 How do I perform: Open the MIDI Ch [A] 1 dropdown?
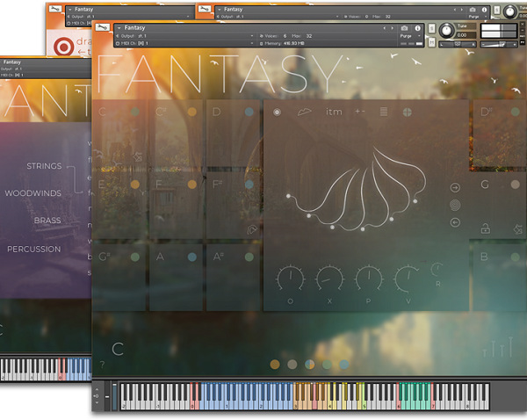tap(185, 43)
